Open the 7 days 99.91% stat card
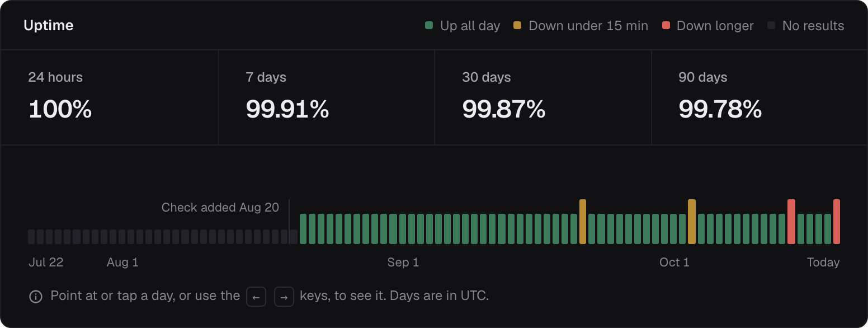The image size is (868, 328). [x=327, y=97]
